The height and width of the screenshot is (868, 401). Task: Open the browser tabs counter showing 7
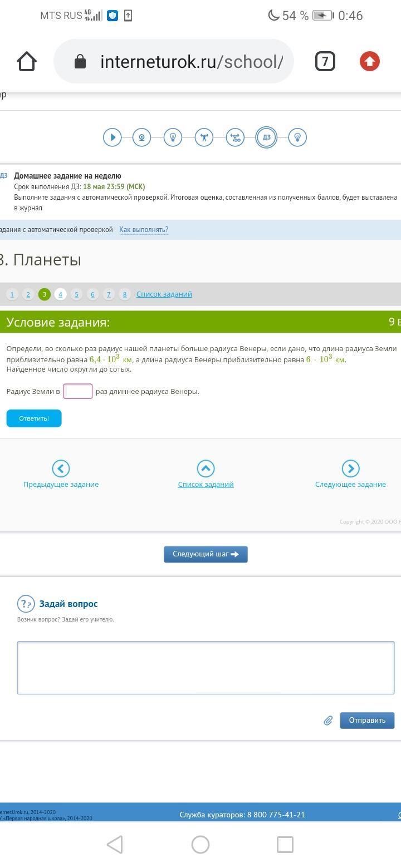click(x=325, y=61)
